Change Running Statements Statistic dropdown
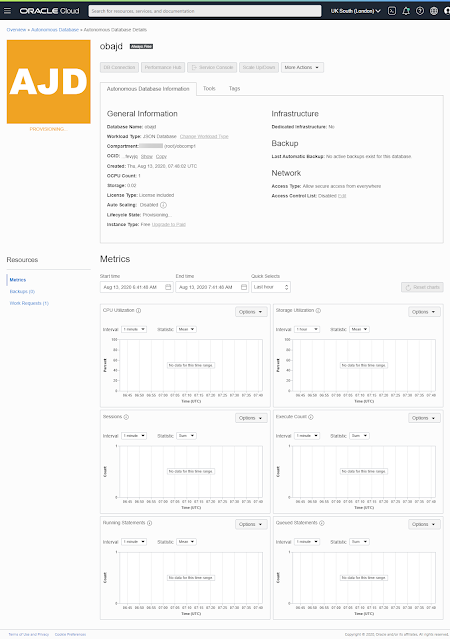Image resolution: width=450 pixels, height=639 pixels. 186,542
